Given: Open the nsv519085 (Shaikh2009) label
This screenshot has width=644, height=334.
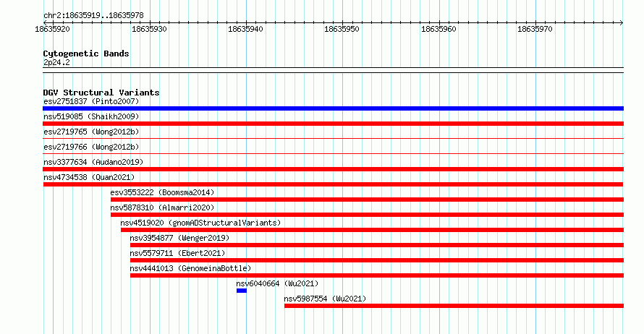Looking at the screenshot, I should pyautogui.click(x=91, y=116).
